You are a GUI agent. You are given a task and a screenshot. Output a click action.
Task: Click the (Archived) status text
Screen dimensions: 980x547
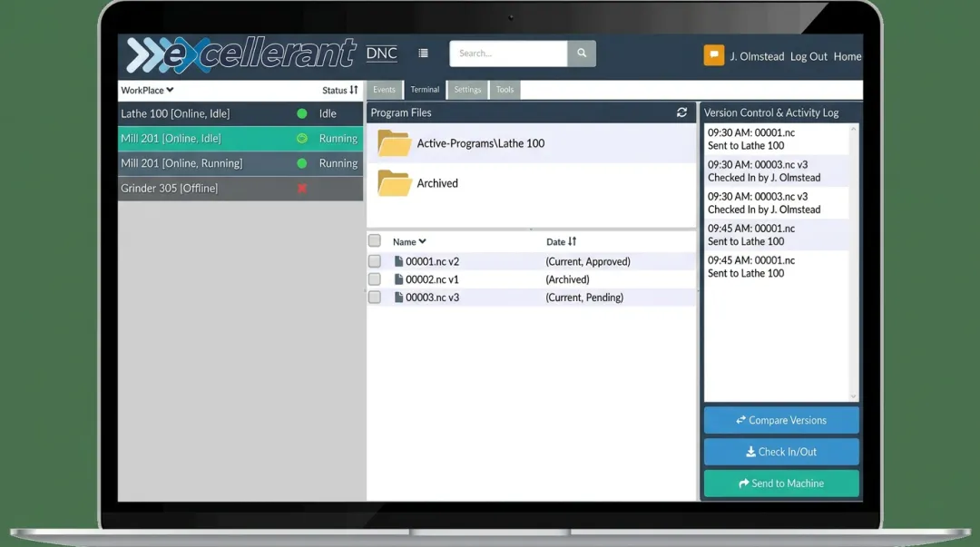(x=567, y=279)
